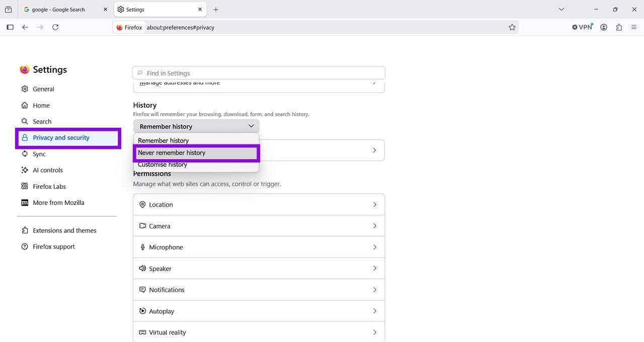Image resolution: width=644 pixels, height=342 pixels.
Task: Open the VPN toolbar button
Action: pyautogui.click(x=583, y=27)
